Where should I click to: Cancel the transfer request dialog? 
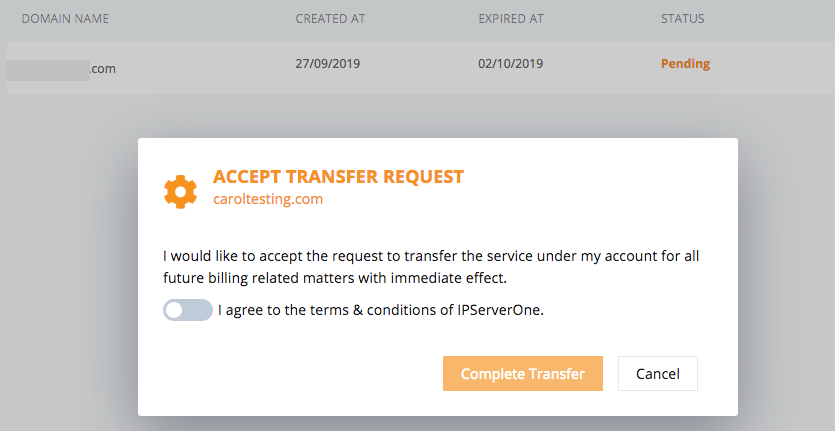click(x=658, y=373)
